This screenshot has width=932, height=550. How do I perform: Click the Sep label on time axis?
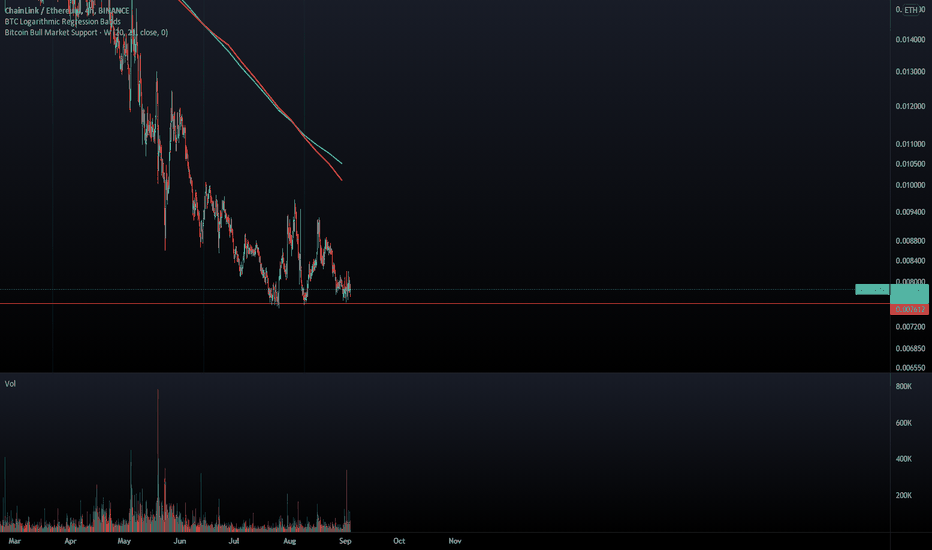tap(345, 540)
